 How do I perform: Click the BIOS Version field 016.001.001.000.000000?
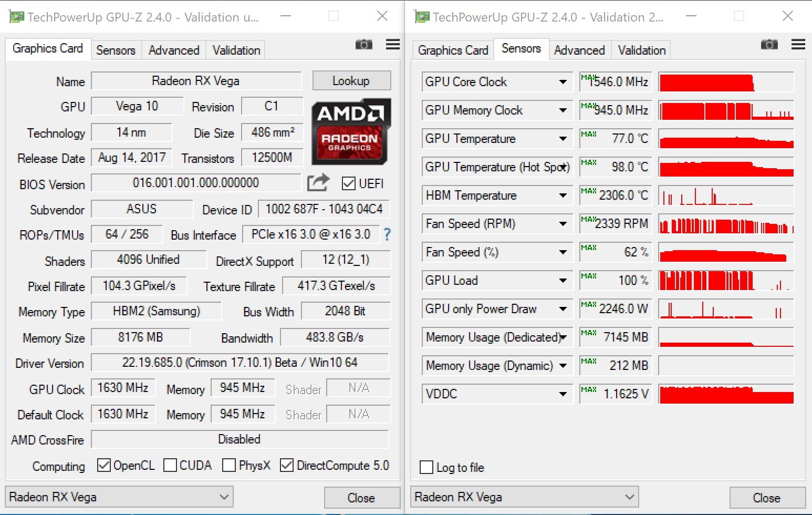click(x=196, y=183)
